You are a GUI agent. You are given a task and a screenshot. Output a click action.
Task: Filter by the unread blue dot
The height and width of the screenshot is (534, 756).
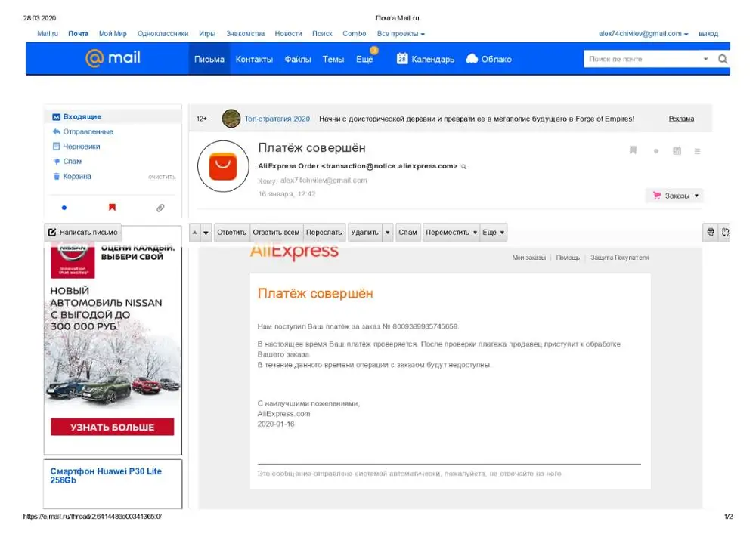pos(64,208)
